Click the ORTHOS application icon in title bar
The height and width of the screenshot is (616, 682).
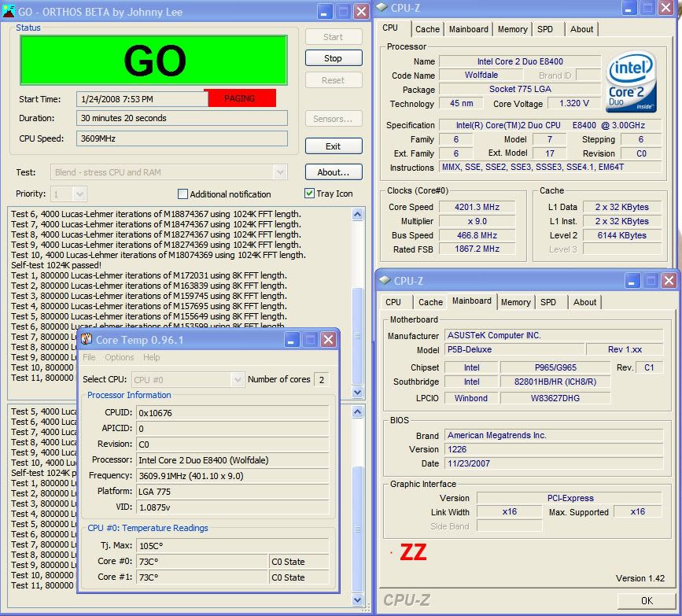pos(9,11)
